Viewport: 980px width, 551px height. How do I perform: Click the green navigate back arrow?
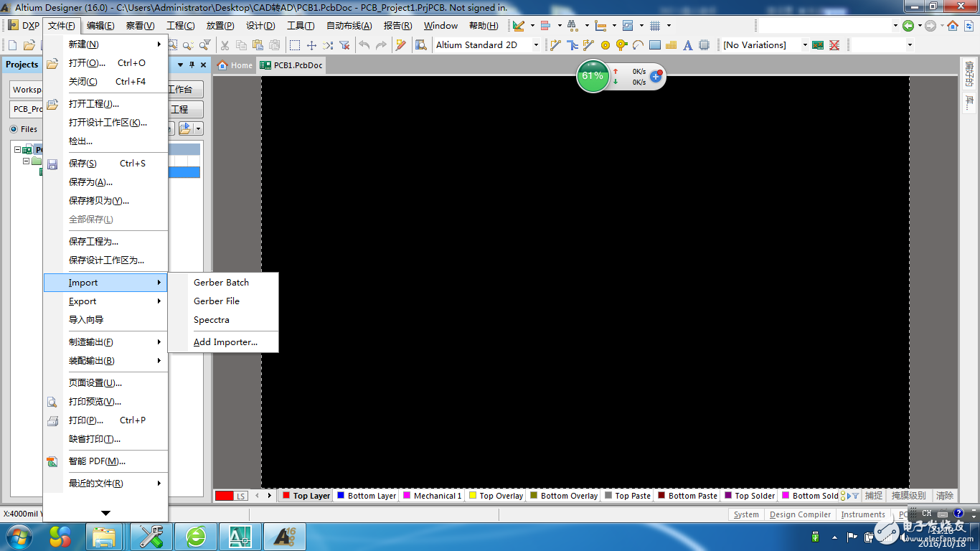point(908,26)
